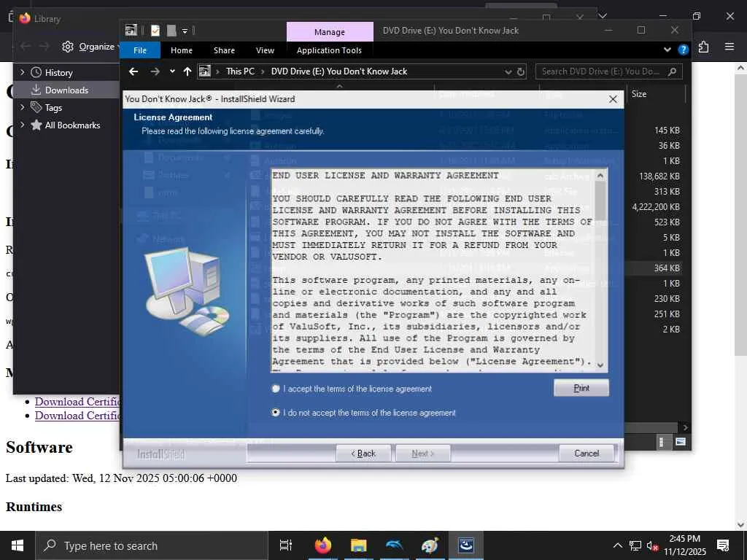Click the New folder quick access icon

(x=171, y=31)
